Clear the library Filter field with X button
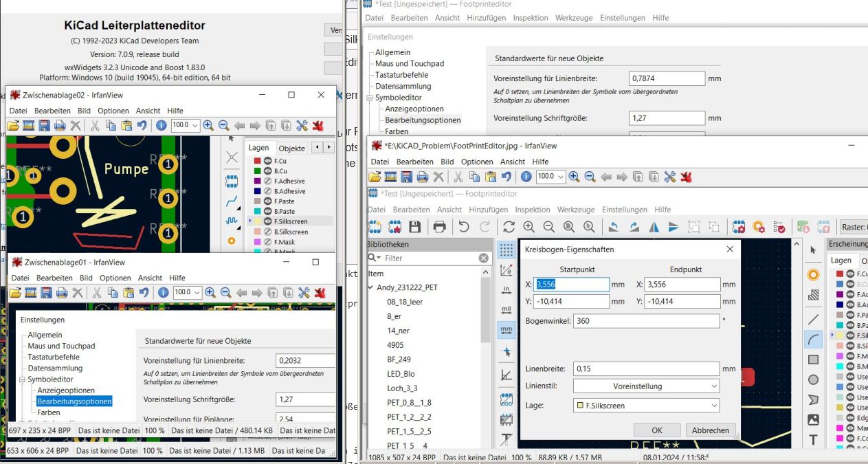Screen dimensions: 868x464 483,258
